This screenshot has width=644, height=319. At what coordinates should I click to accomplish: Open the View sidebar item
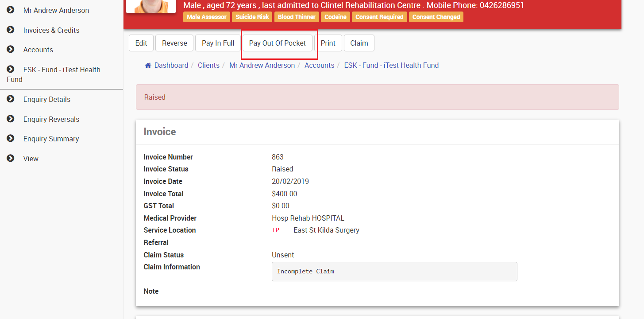[x=31, y=159]
